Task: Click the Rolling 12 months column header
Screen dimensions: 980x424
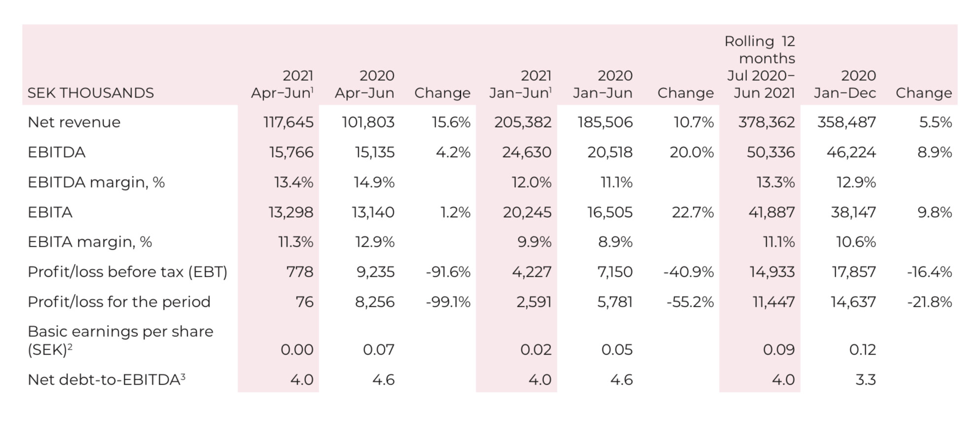Action: tap(759, 67)
